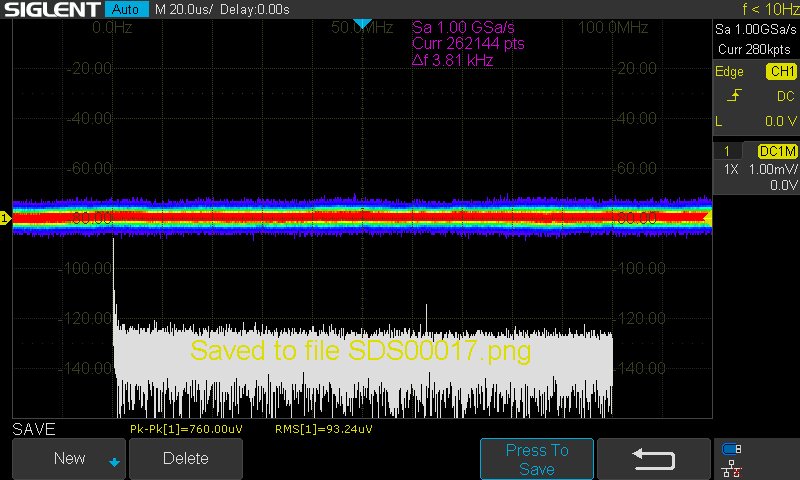
Task: Click the Press To Save button
Action: 537,459
